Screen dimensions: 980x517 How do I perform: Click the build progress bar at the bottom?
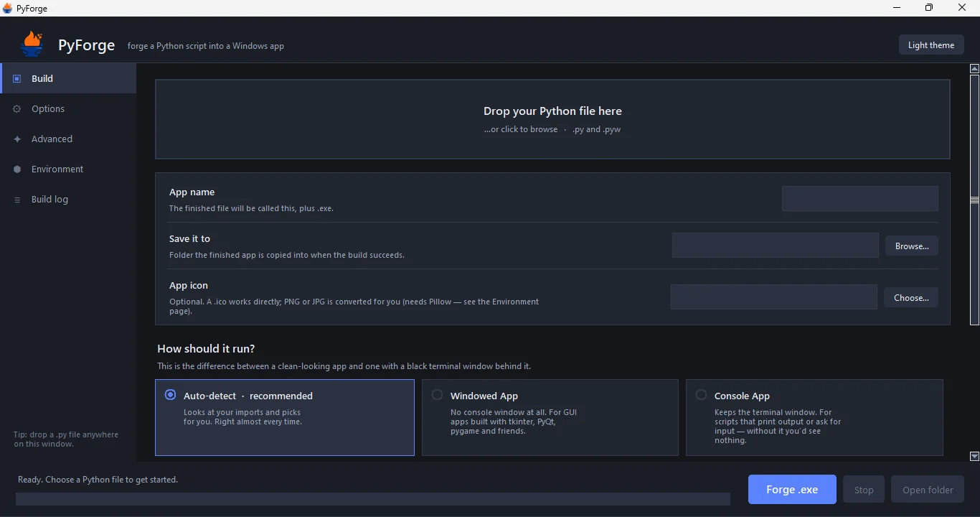(x=373, y=499)
